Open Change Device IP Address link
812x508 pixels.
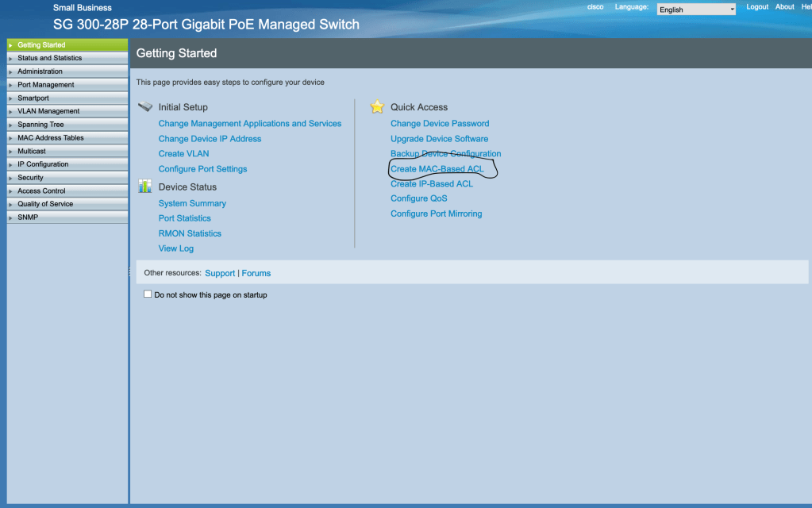point(210,139)
